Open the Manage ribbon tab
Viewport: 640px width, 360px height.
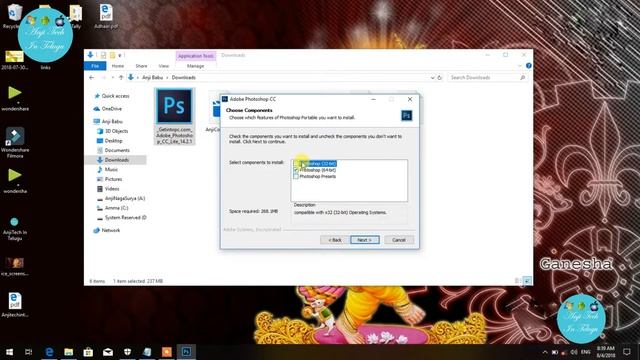[x=195, y=66]
